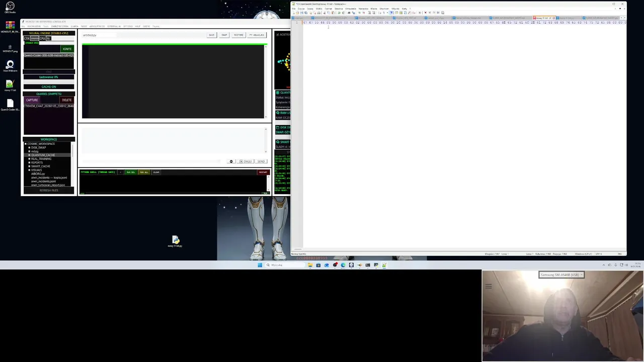Toggle the CACHE: ON switch
The image size is (644, 362).
49,86
